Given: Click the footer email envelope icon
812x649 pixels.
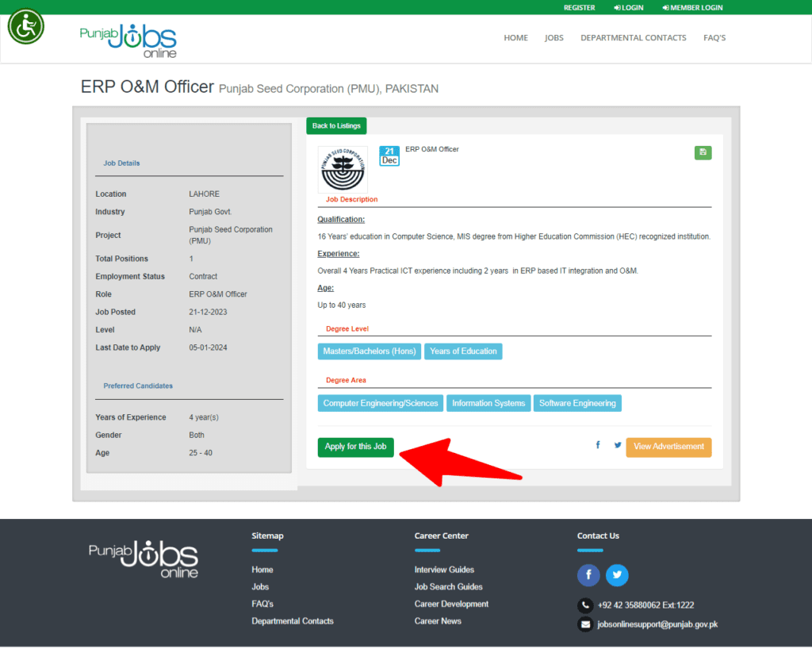Looking at the screenshot, I should click(585, 624).
